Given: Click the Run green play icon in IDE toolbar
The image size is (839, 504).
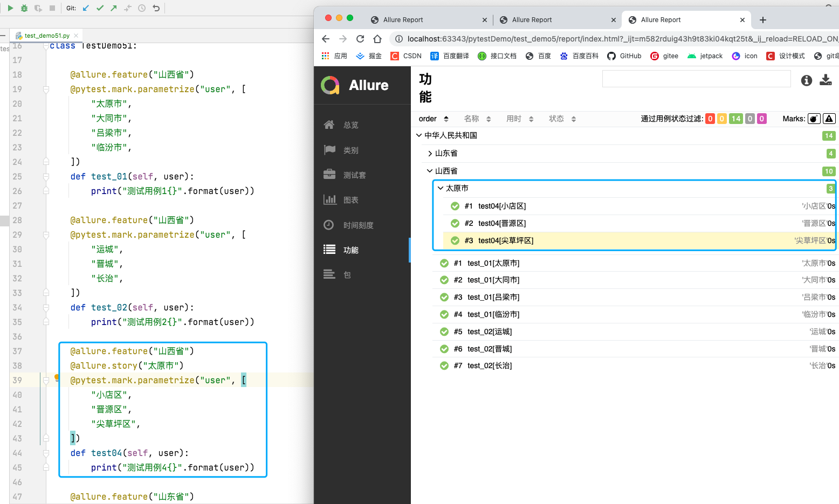Looking at the screenshot, I should tap(10, 8).
